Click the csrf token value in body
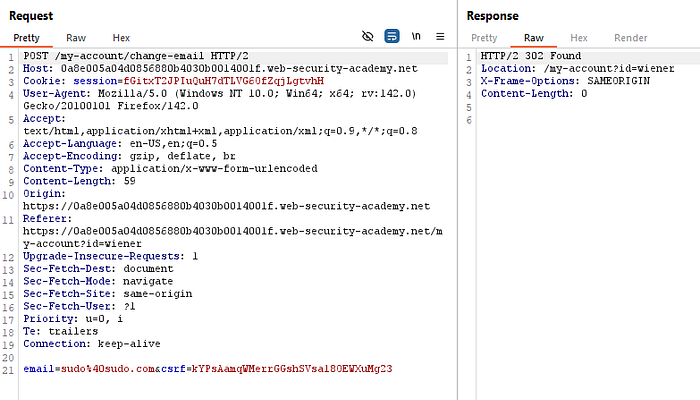700x400 pixels. pos(292,369)
